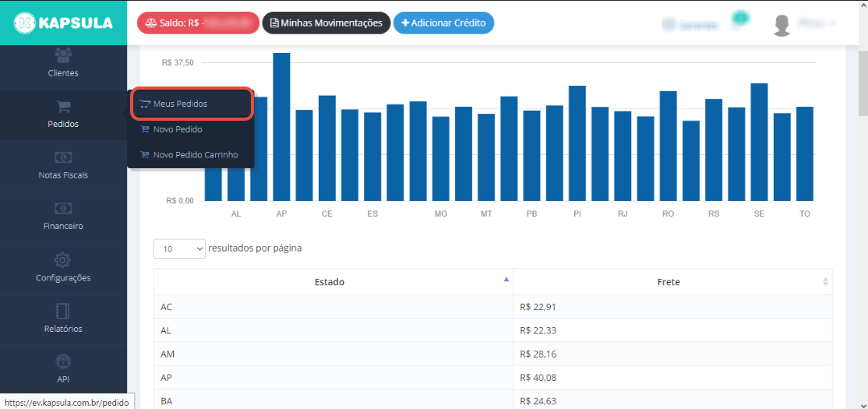Select the Pedidos shopping cart sidebar icon
Image resolution: width=868 pixels, height=409 pixels.
click(63, 106)
